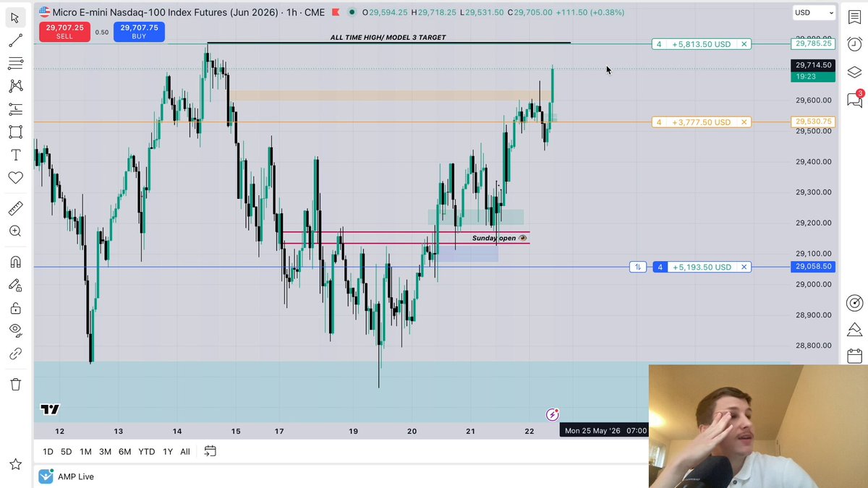Open the AMP Live broker panel

67,476
